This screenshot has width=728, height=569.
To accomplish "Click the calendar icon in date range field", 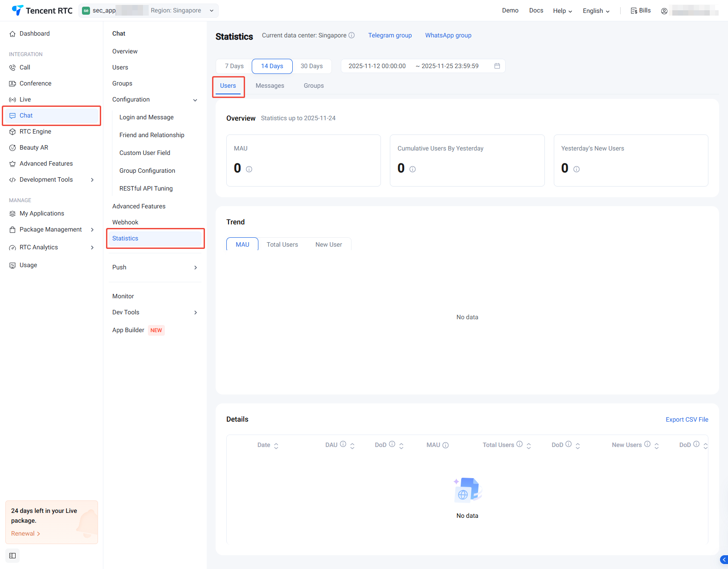I will pos(497,66).
